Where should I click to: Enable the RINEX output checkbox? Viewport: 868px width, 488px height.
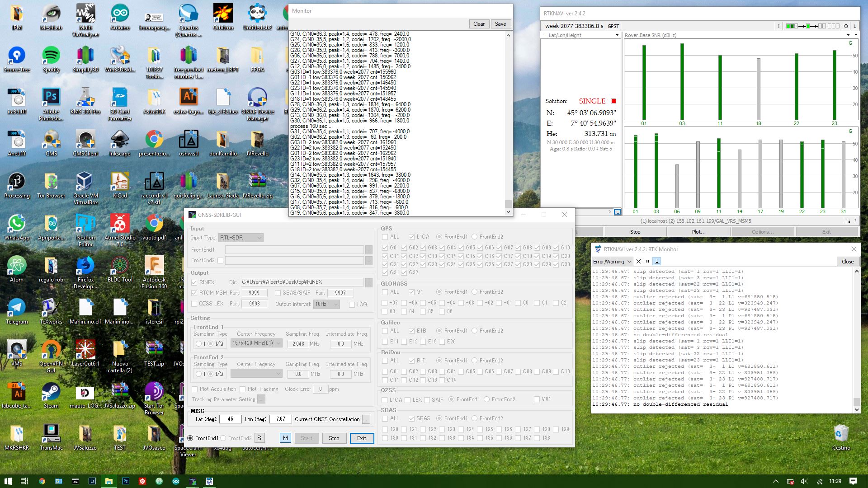(x=194, y=282)
